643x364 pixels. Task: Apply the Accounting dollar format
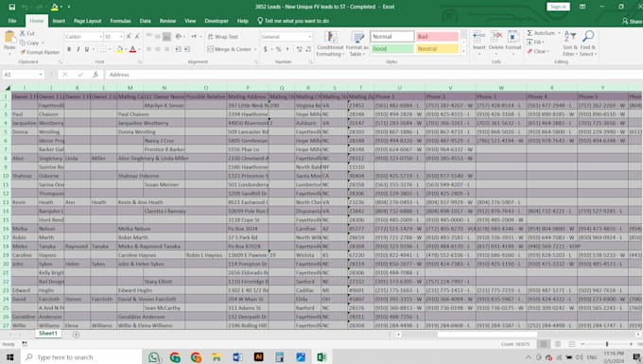266,49
